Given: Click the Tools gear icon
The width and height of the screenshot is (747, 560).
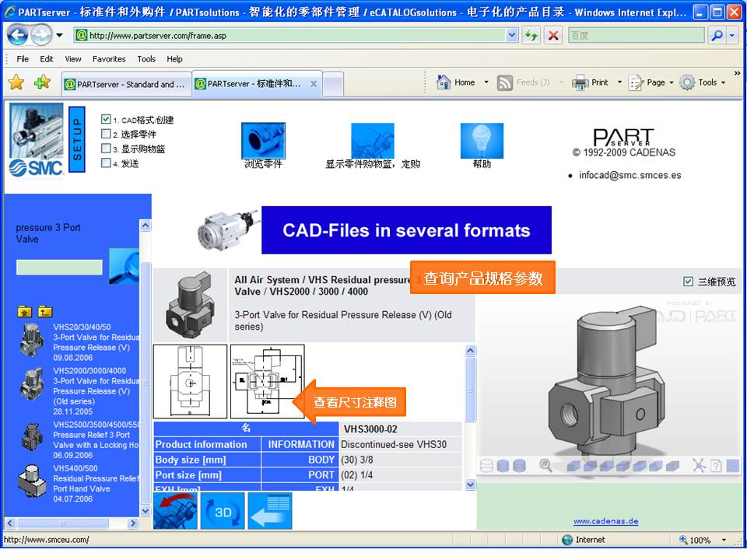Looking at the screenshot, I should click(x=687, y=82).
